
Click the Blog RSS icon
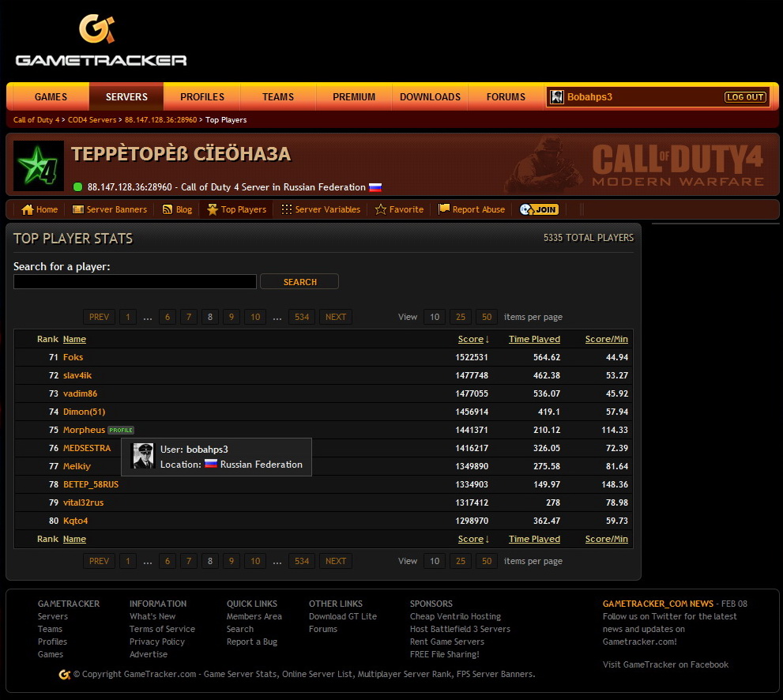(x=168, y=209)
